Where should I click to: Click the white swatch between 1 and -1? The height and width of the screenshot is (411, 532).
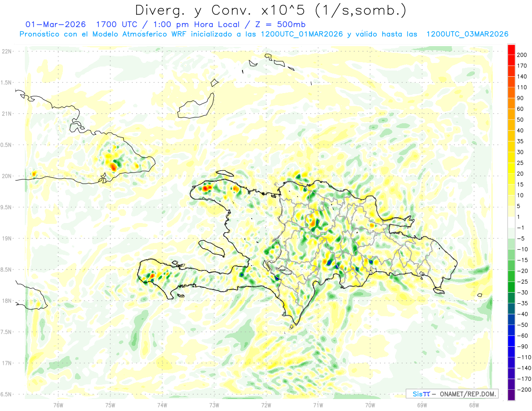[511, 222]
